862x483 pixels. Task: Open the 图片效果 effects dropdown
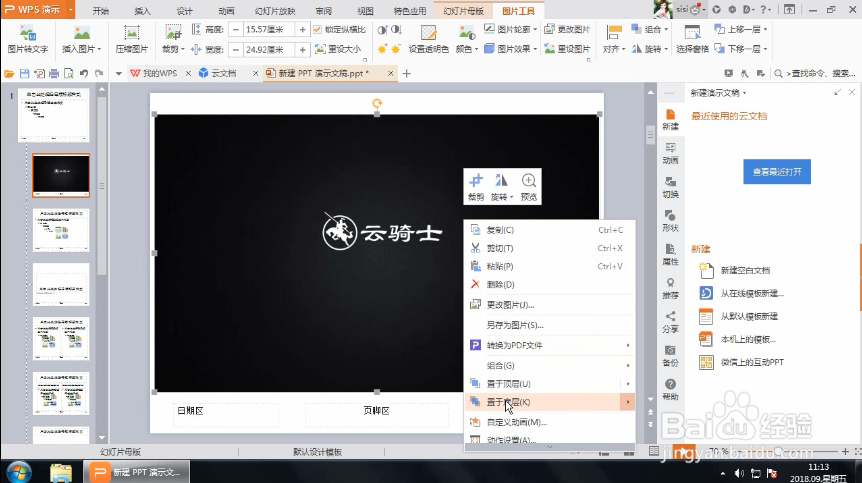click(535, 49)
